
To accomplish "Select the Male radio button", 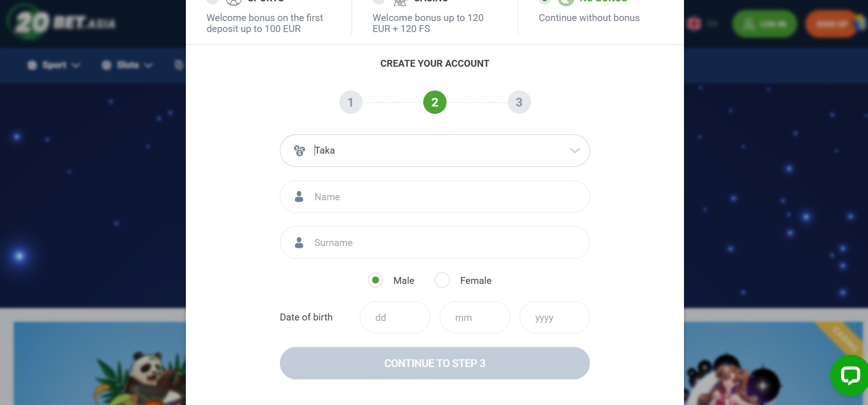I will point(375,280).
